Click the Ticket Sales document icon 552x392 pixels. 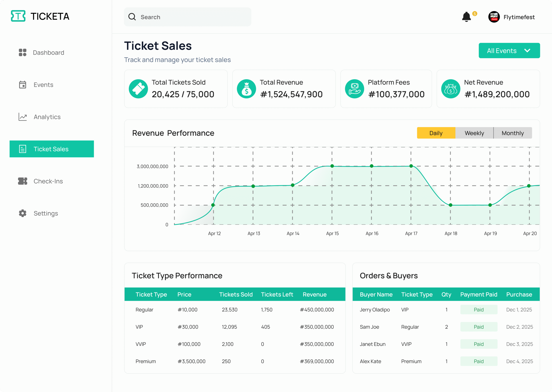(22, 149)
